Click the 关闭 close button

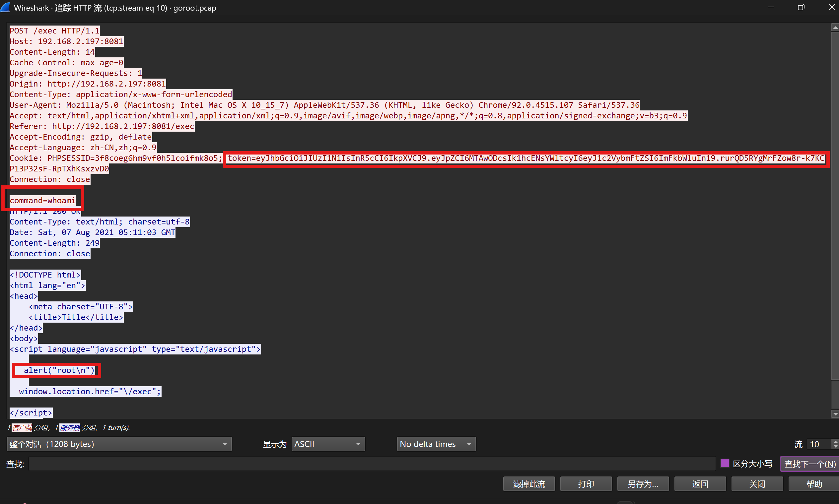[757, 484]
